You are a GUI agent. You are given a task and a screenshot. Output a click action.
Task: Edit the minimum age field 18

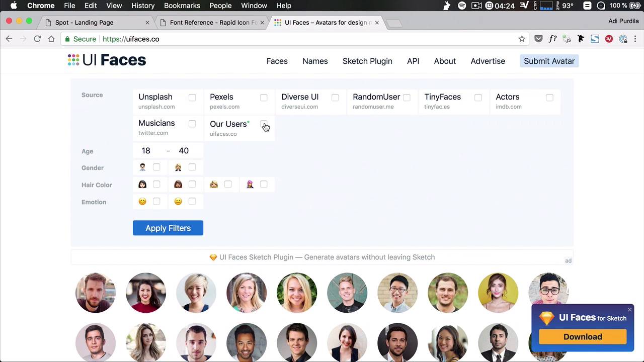pyautogui.click(x=146, y=150)
